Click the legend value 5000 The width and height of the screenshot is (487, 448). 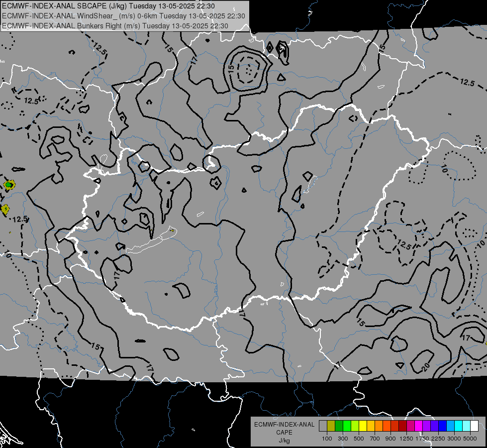470,439
